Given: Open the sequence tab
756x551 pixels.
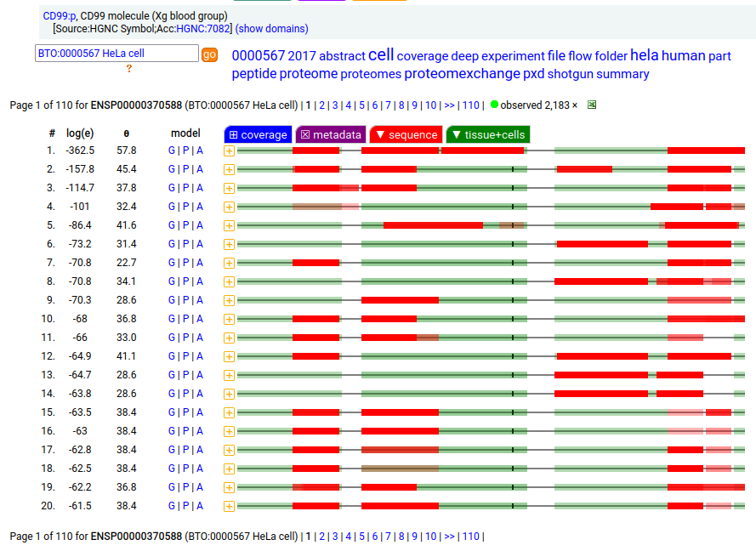Looking at the screenshot, I should point(406,134).
